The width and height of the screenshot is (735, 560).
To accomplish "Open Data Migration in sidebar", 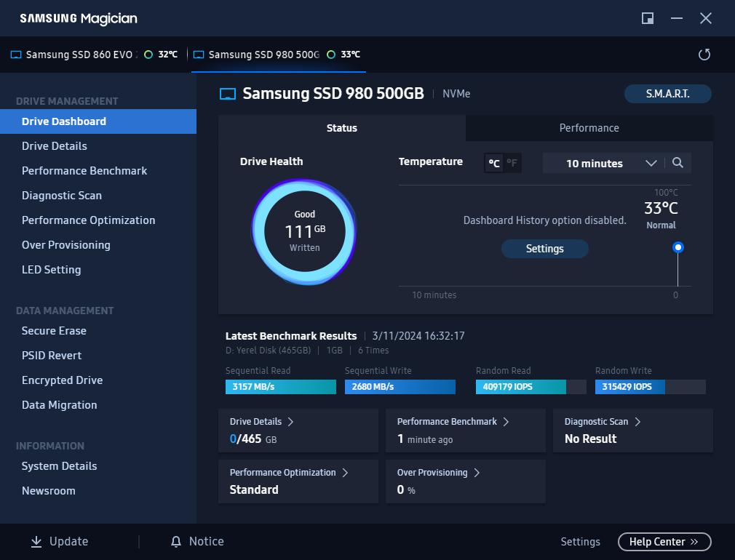I will coord(98,405).
